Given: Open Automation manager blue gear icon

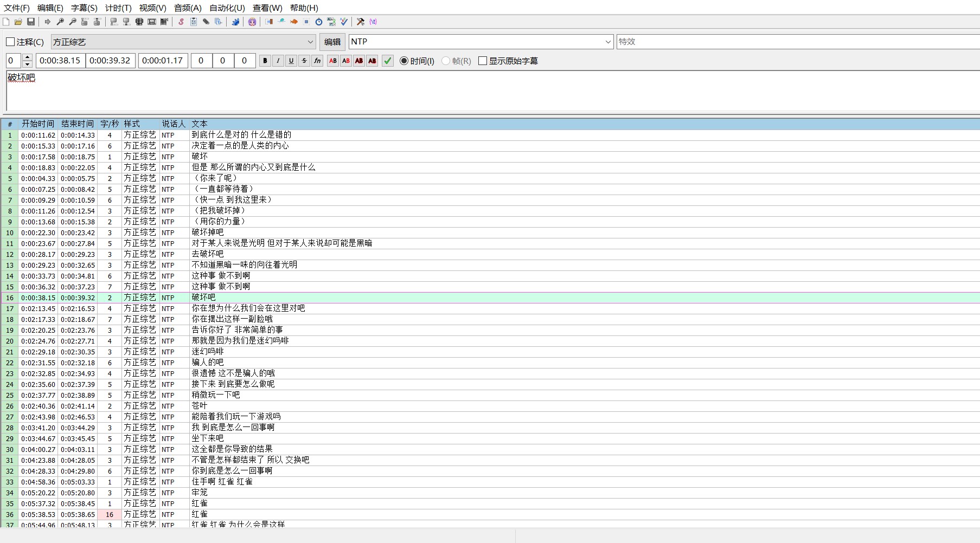Looking at the screenshot, I should click(235, 22).
